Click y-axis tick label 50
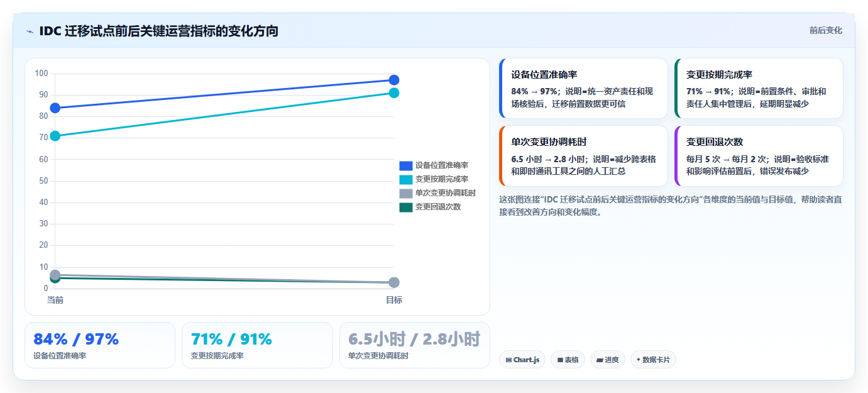This screenshot has width=868, height=393. pos(43,181)
